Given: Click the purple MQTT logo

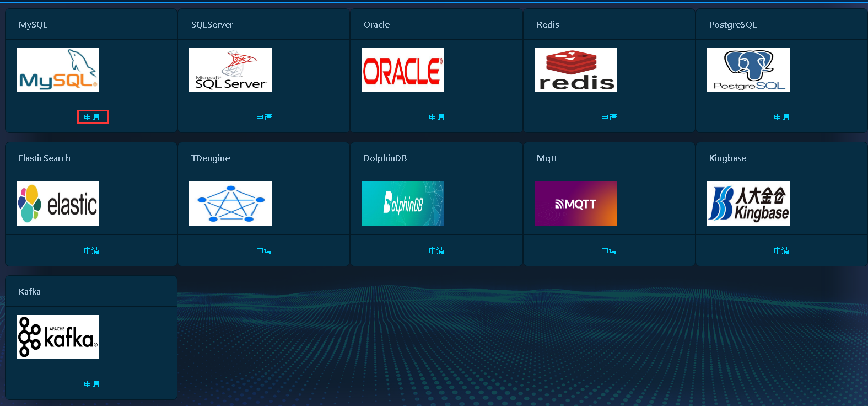Looking at the screenshot, I should (x=576, y=204).
